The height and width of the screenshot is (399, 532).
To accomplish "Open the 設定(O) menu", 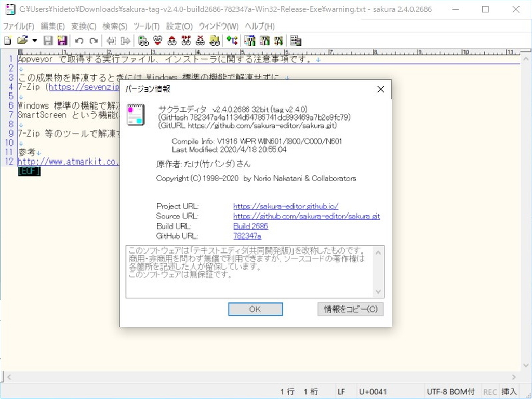I will [179, 26].
